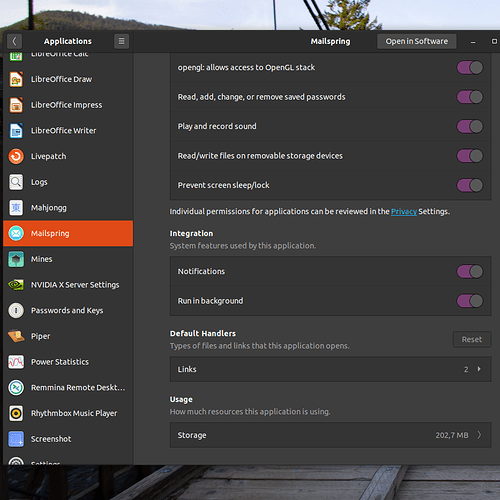
Task: Click the LibreOffice Writer icon
Action: (x=16, y=131)
